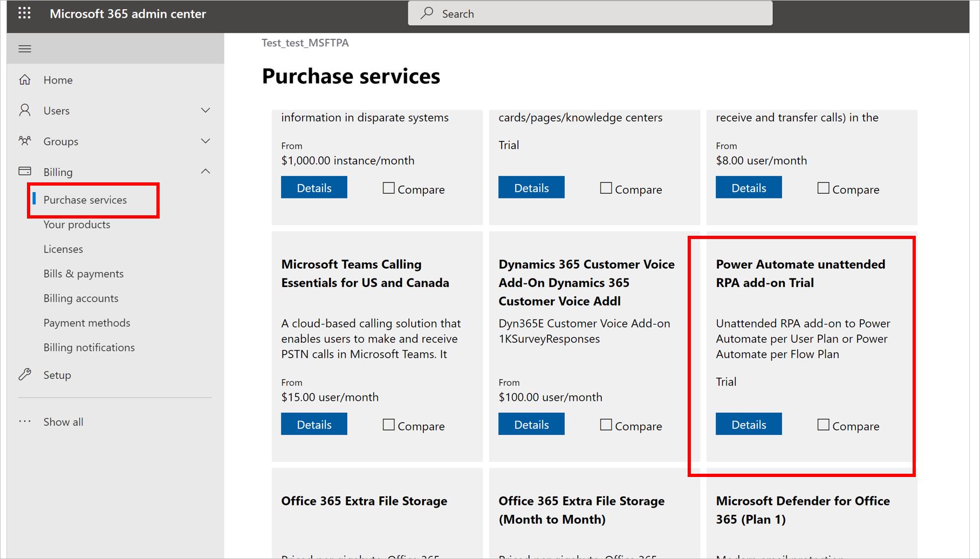Click Office 365 Extra File Storage heading
980x559 pixels.
(x=364, y=501)
